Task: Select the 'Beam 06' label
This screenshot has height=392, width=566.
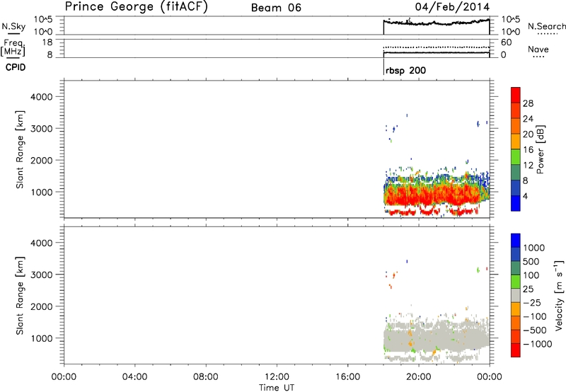Action: click(276, 8)
